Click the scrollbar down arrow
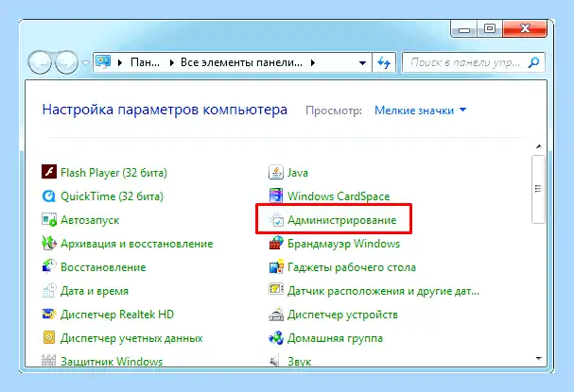This screenshot has width=574, height=392. (538, 359)
